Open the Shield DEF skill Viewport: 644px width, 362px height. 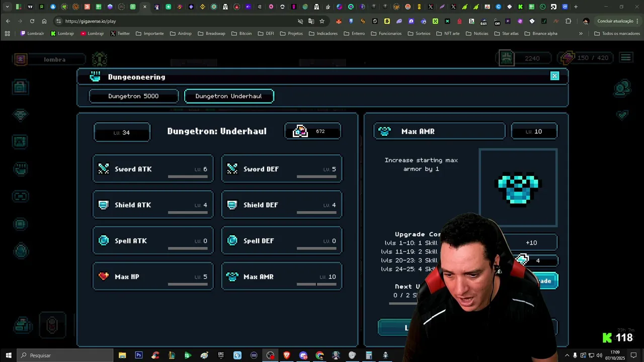(282, 205)
